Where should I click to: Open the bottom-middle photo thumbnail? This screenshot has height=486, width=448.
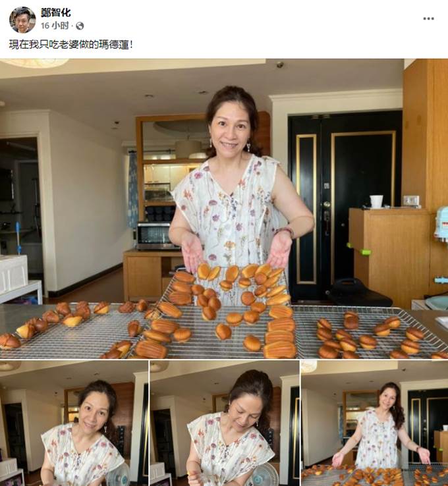(225, 423)
